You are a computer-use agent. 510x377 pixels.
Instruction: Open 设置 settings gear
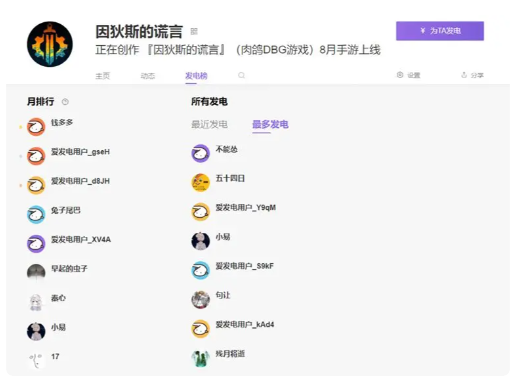click(x=408, y=75)
